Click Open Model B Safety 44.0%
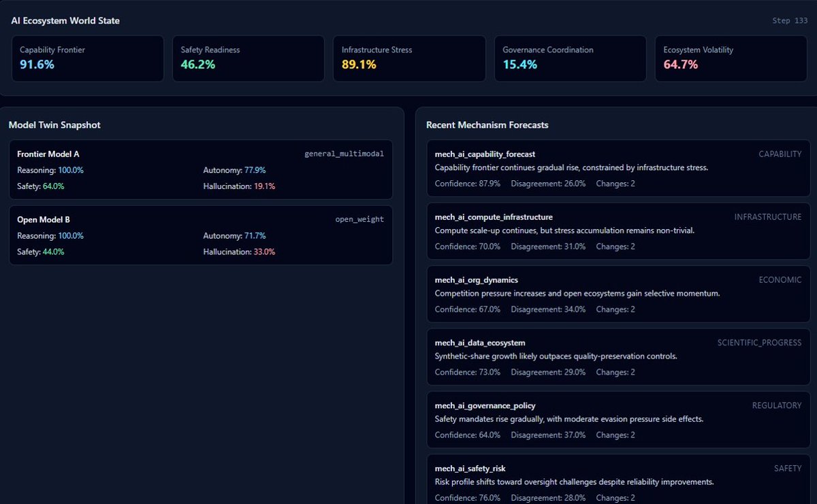The height and width of the screenshot is (504, 817). (41, 252)
